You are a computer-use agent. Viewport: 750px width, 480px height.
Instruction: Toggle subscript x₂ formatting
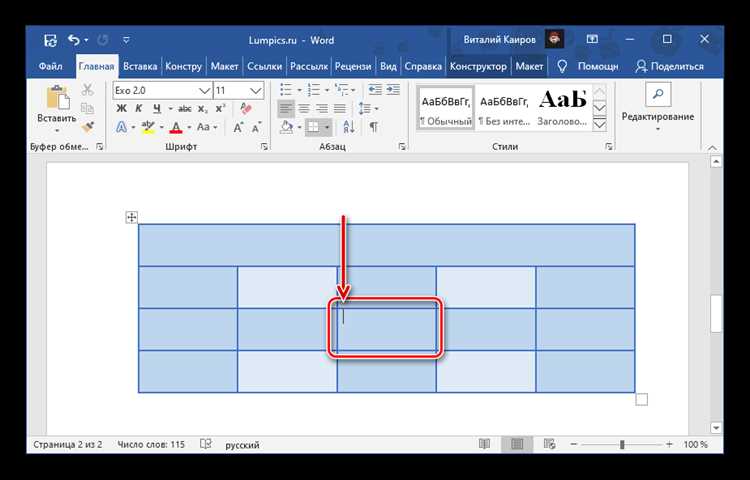coord(203,109)
